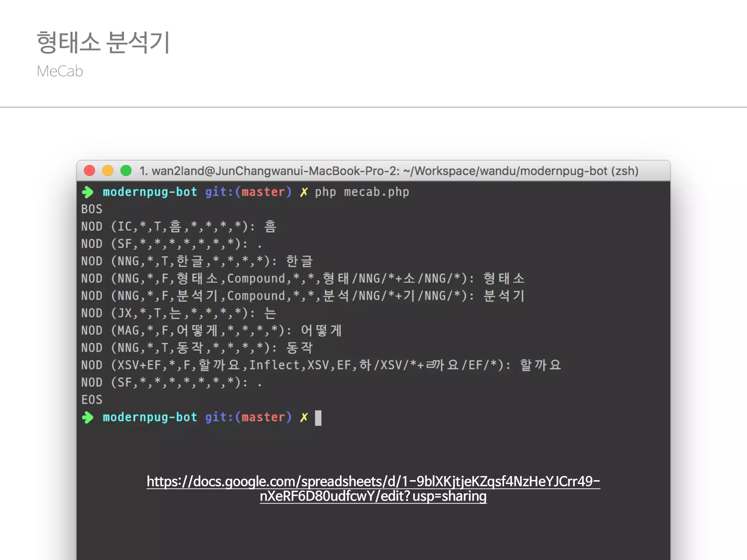The width and height of the screenshot is (747, 560).
Task: Click the green prompt arrow on first line
Action: point(88,192)
